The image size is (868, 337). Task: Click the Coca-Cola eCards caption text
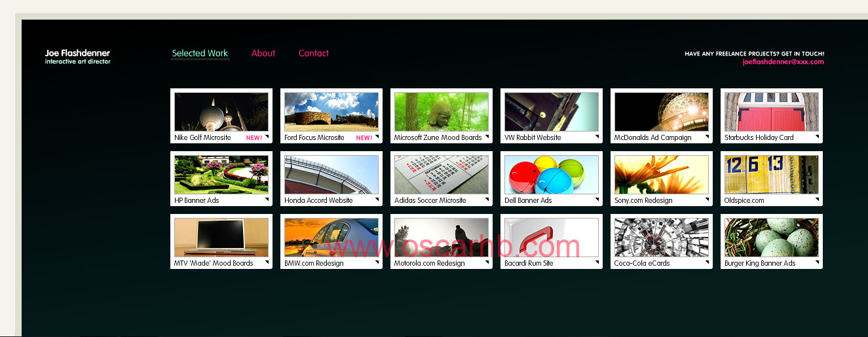(x=642, y=264)
